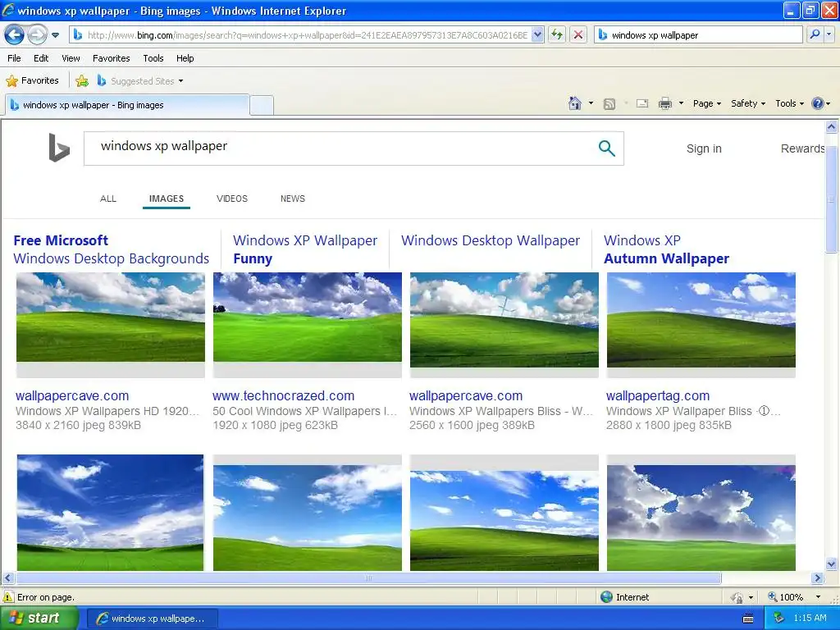
Task: Click the Read Mail icon
Action: [x=642, y=103]
